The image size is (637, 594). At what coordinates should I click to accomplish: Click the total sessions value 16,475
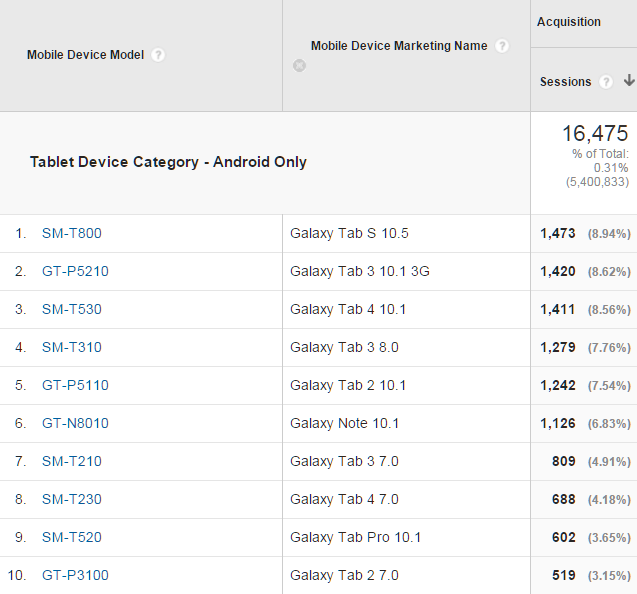[x=595, y=134]
